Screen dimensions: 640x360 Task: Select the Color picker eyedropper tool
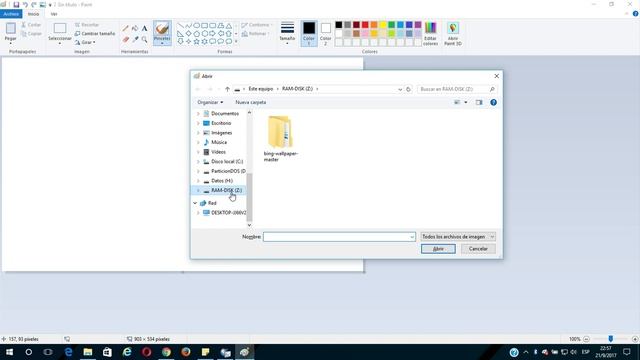point(135,39)
